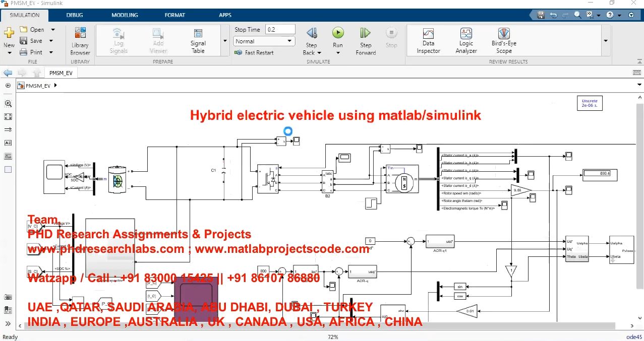Expand the Review Results gallery dropdown arrow
Viewport: 644px width, 341px height.
pyautogui.click(x=606, y=41)
